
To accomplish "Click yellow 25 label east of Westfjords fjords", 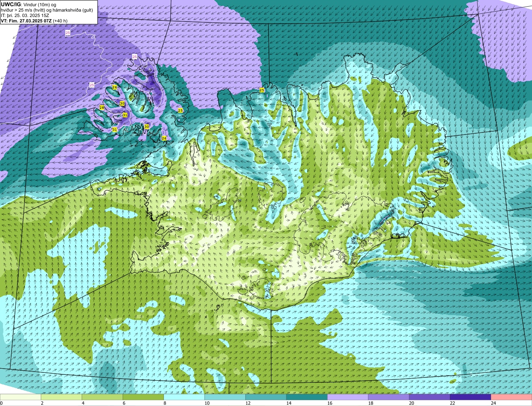I will pos(180,110).
